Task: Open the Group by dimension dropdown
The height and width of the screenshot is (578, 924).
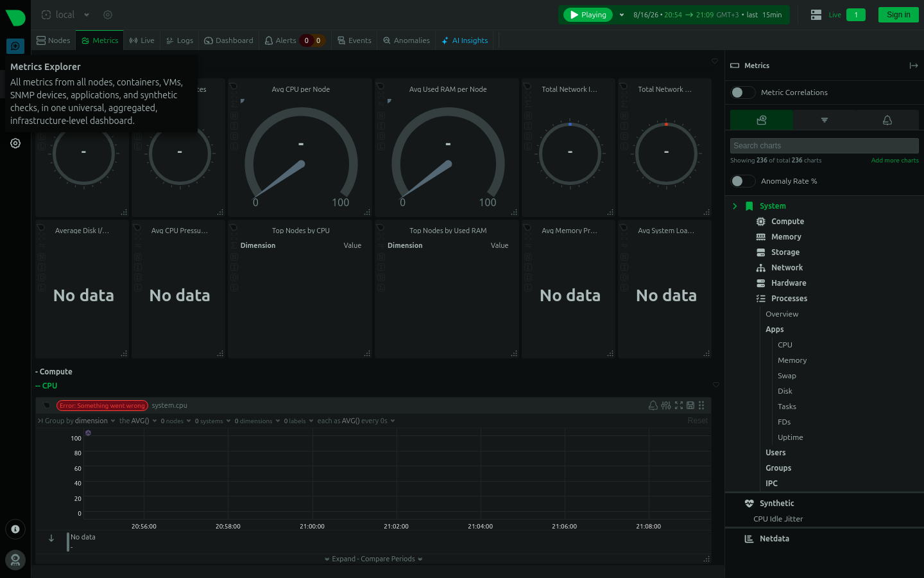Action: pyautogui.click(x=80, y=421)
